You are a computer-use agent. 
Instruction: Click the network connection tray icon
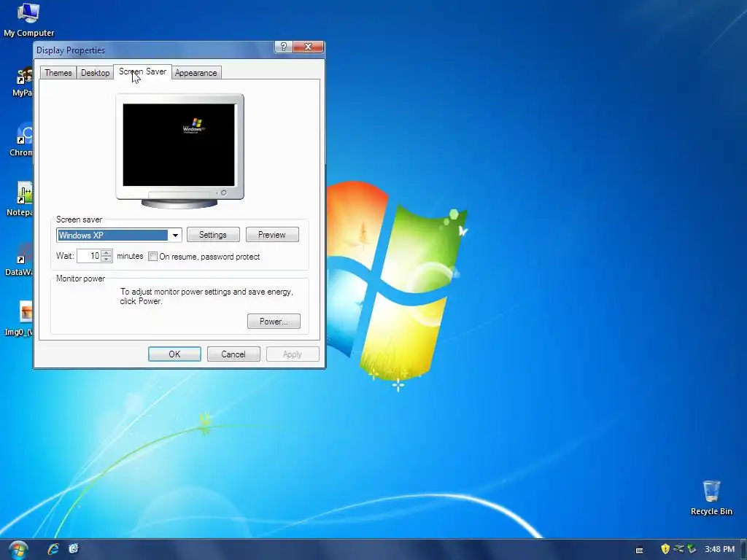point(678,549)
